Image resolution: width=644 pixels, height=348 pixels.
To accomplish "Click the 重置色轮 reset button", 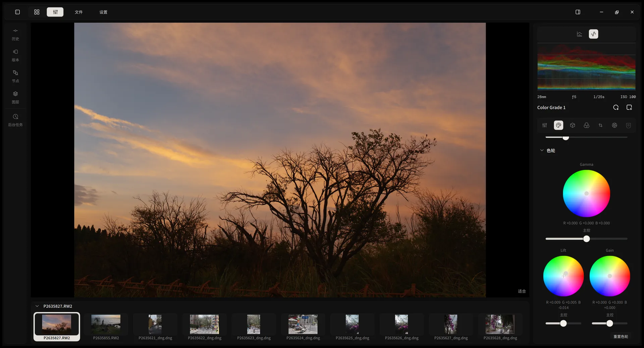I will tap(621, 337).
